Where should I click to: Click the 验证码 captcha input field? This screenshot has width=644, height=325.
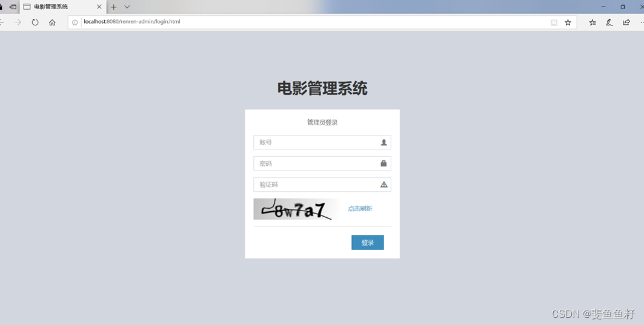(322, 185)
